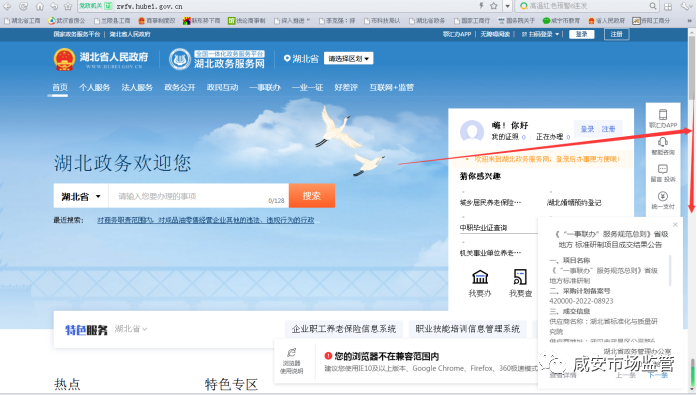Click 湖北省人民政府 link in top bar
Screen dimensions: 697x395
(x=130, y=34)
